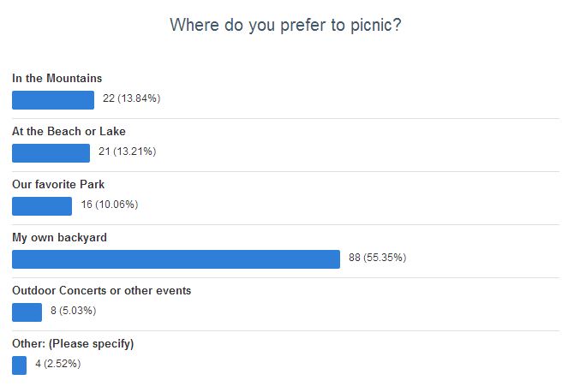Select the 'Our favorite Park' label
Image resolution: width=568 pixels, height=392 pixels.
[58, 184]
